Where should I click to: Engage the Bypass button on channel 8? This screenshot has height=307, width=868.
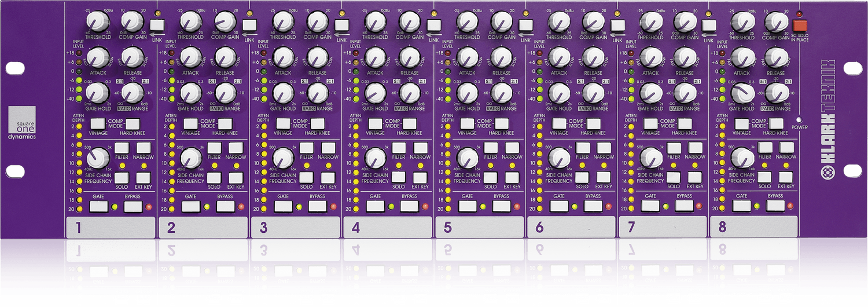777,206
